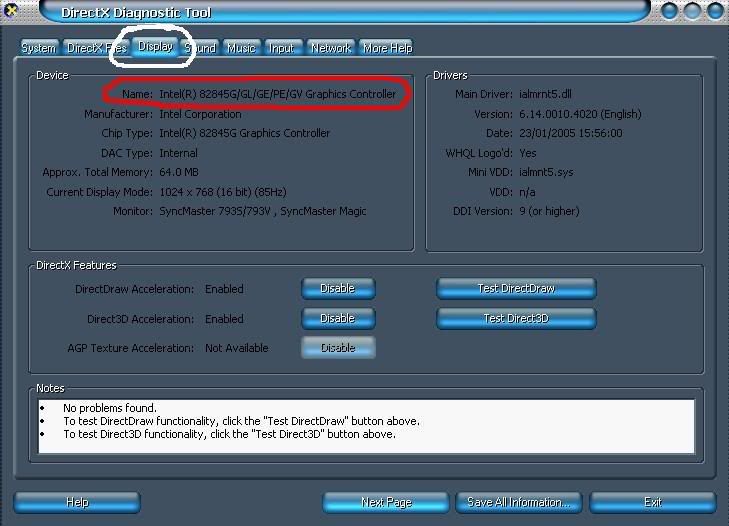Open the DirectX Files tab
This screenshot has width=729, height=526.
coord(97,48)
